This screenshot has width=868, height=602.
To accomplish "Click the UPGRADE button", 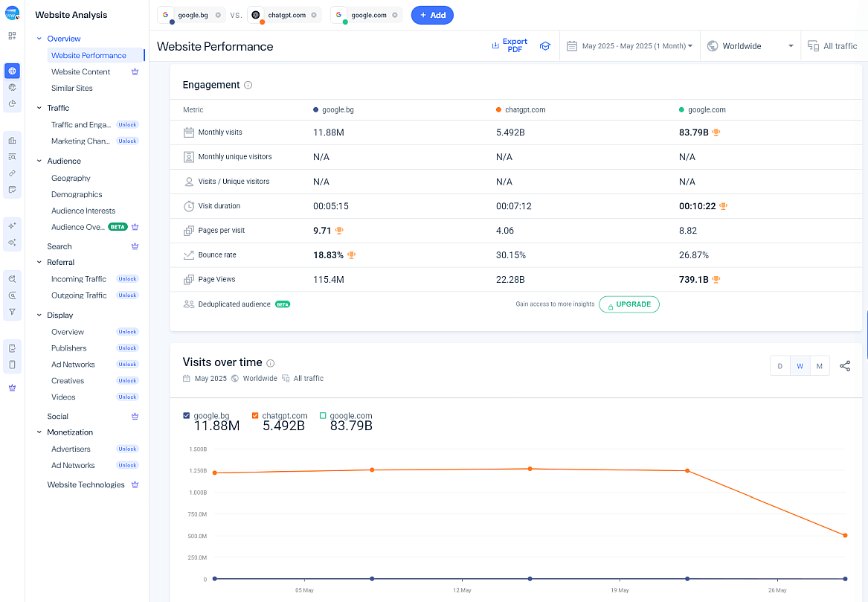I will pyautogui.click(x=629, y=304).
